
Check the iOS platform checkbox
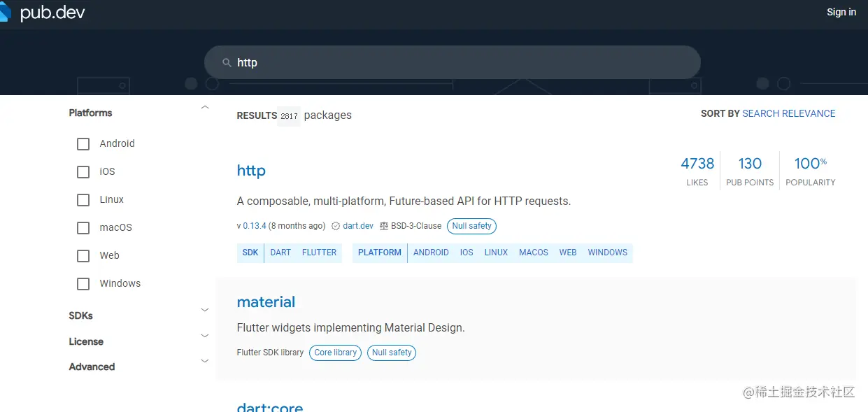pos(83,172)
